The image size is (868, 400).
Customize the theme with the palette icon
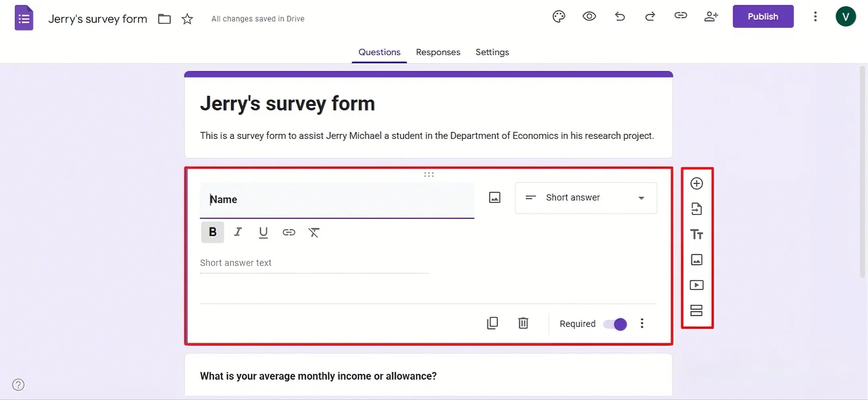[x=558, y=16]
